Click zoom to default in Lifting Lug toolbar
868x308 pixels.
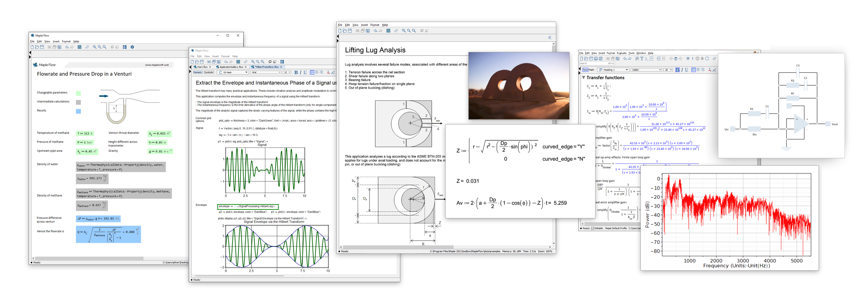point(414,31)
